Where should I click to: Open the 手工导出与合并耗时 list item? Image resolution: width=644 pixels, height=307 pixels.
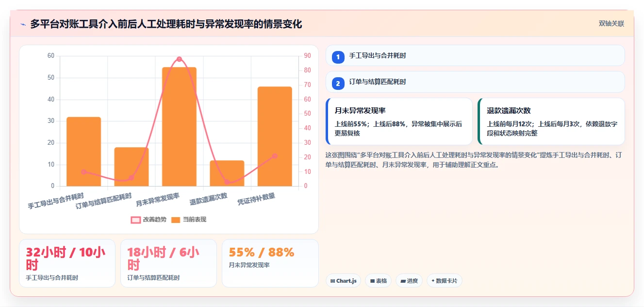coord(475,55)
